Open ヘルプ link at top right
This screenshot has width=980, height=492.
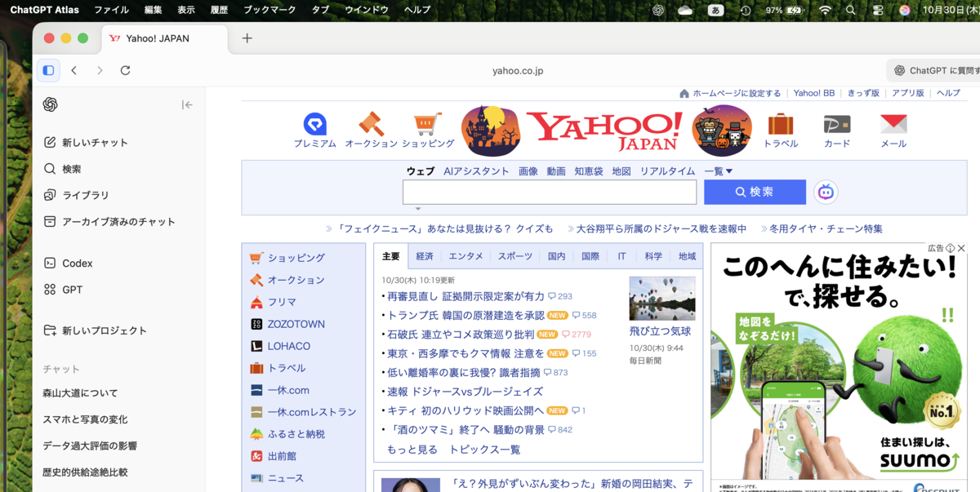pos(948,93)
